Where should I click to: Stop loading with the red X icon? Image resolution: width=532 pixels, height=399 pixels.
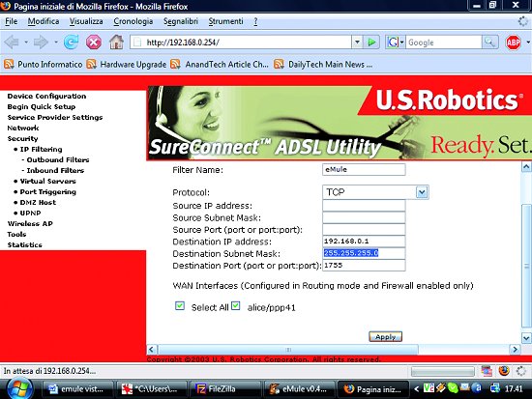[94, 43]
